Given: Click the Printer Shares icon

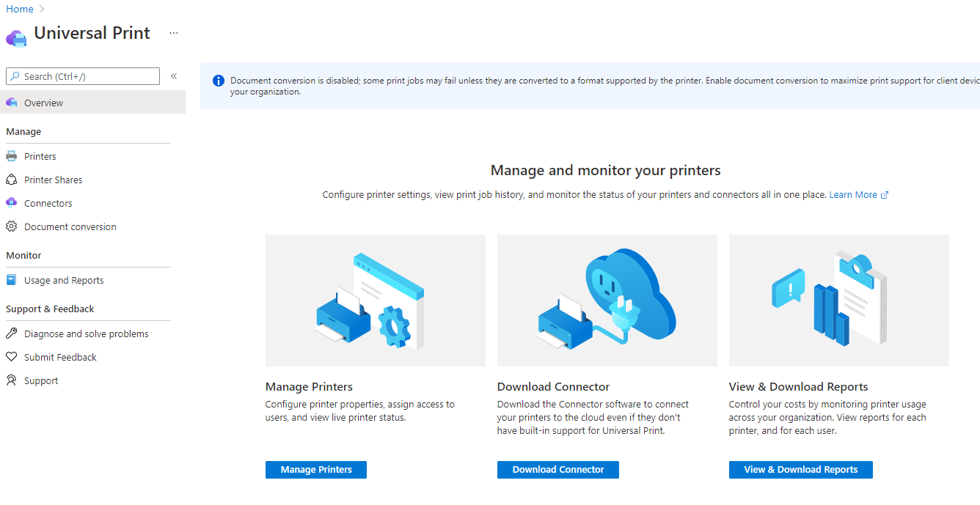Looking at the screenshot, I should [x=11, y=180].
